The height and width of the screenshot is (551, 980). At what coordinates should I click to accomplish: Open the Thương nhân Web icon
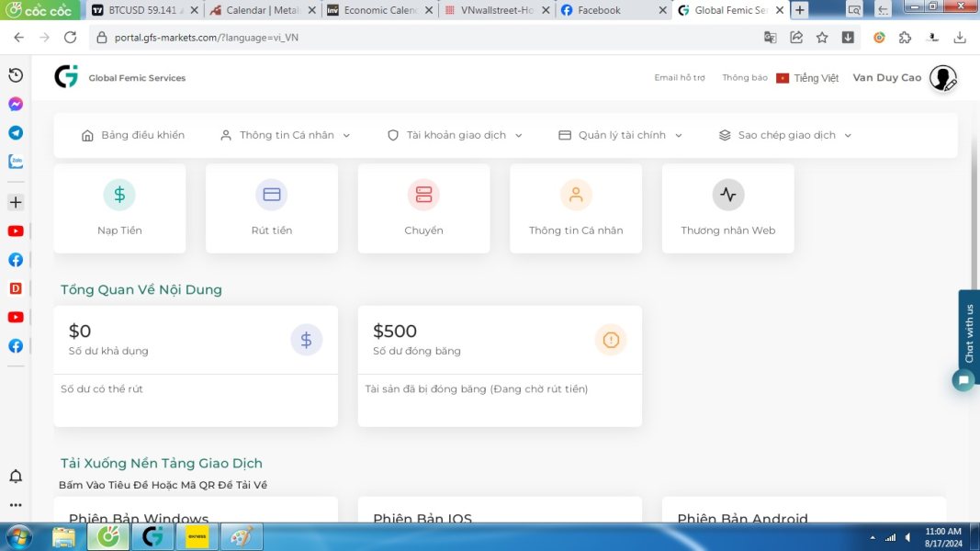coord(728,195)
